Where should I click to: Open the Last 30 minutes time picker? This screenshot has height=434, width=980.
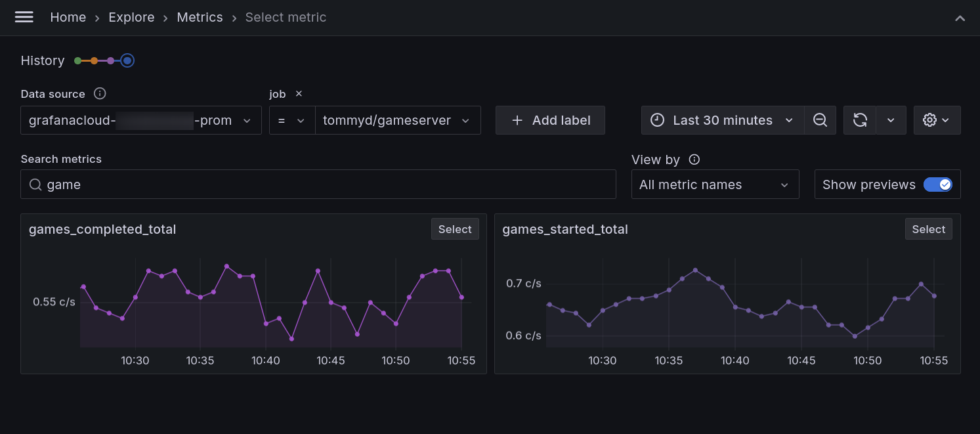[x=723, y=120]
